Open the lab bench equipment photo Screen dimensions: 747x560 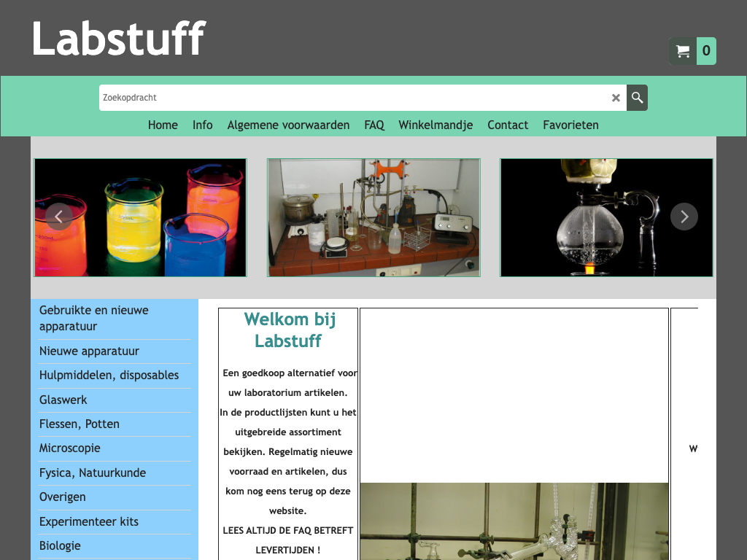373,217
